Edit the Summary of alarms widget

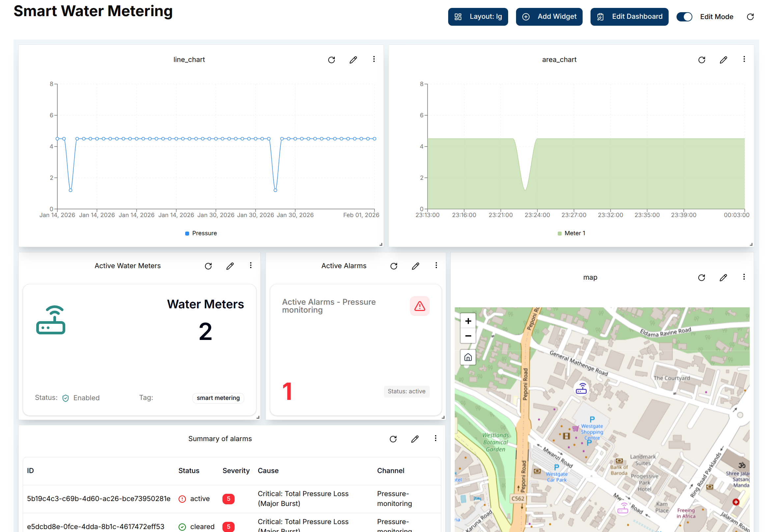(415, 439)
